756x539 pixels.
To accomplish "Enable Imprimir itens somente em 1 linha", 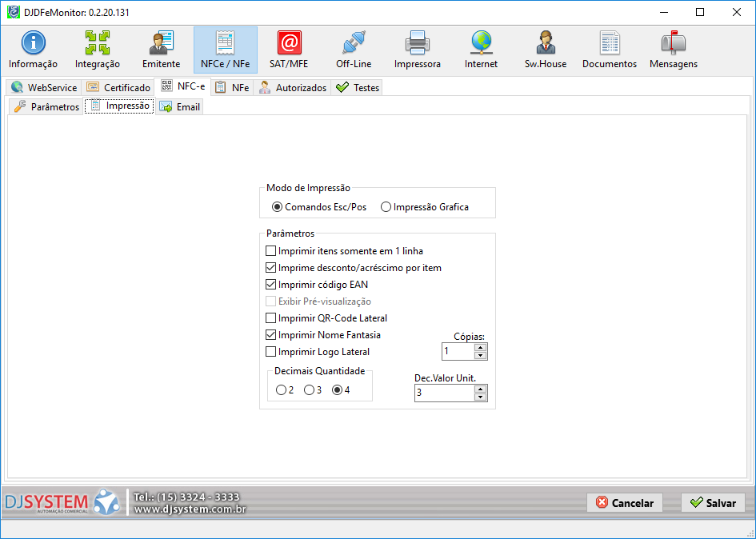I will point(344,250).
